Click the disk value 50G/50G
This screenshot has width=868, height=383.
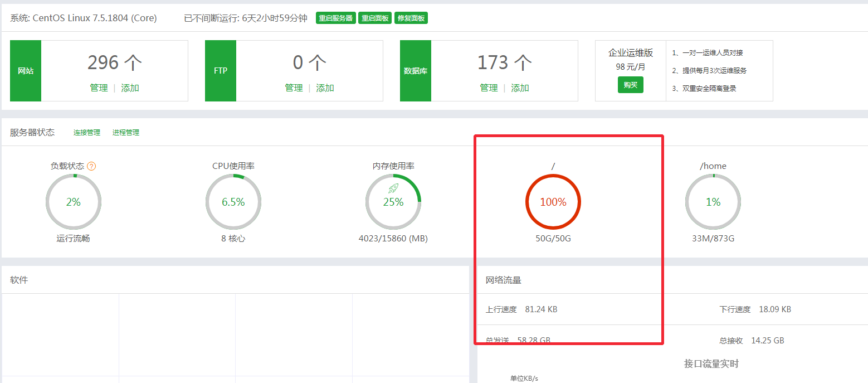coord(553,239)
